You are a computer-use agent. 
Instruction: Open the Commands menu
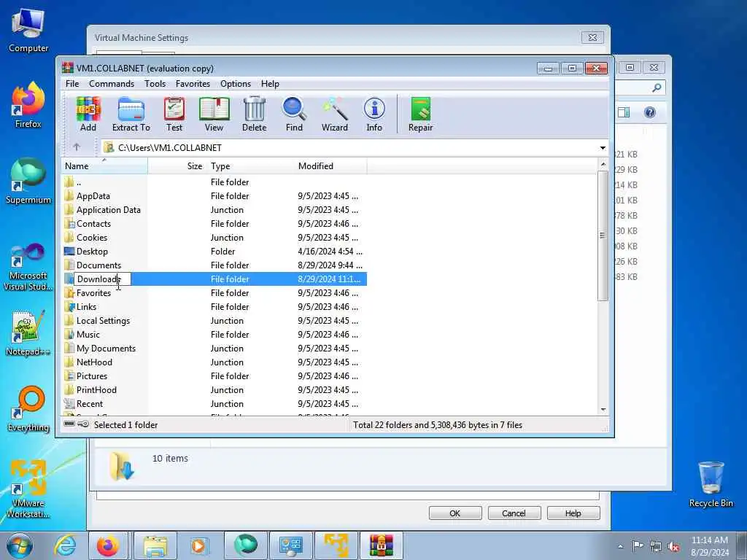click(x=112, y=84)
